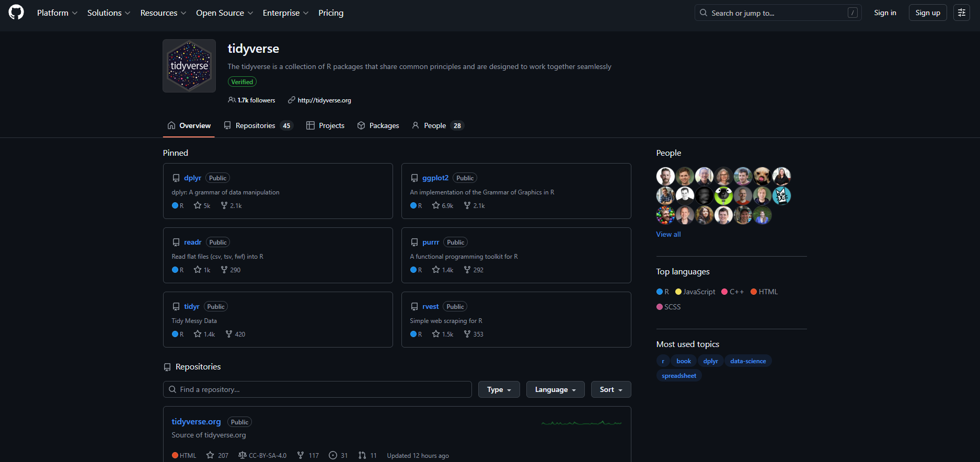Open the tidyverse.org repository link

tap(196, 422)
